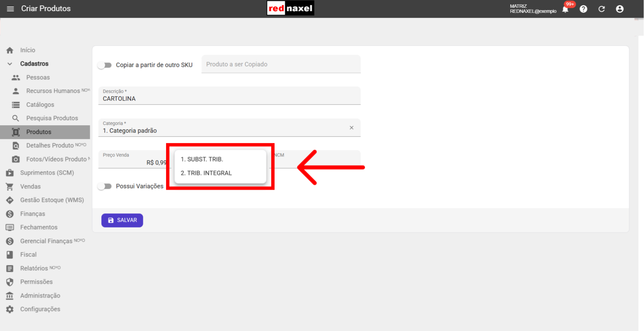
Task: Click the Configurações gear icon
Action: click(10, 309)
